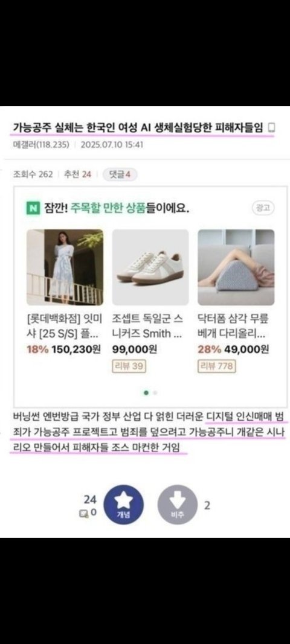Select the second gray carousel page dot
Image resolution: width=290 pixels, height=644 pixels.
coord(155,393)
